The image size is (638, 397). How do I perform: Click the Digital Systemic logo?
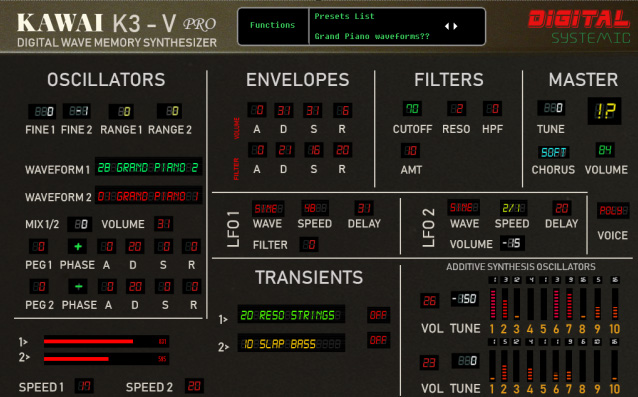click(579, 27)
